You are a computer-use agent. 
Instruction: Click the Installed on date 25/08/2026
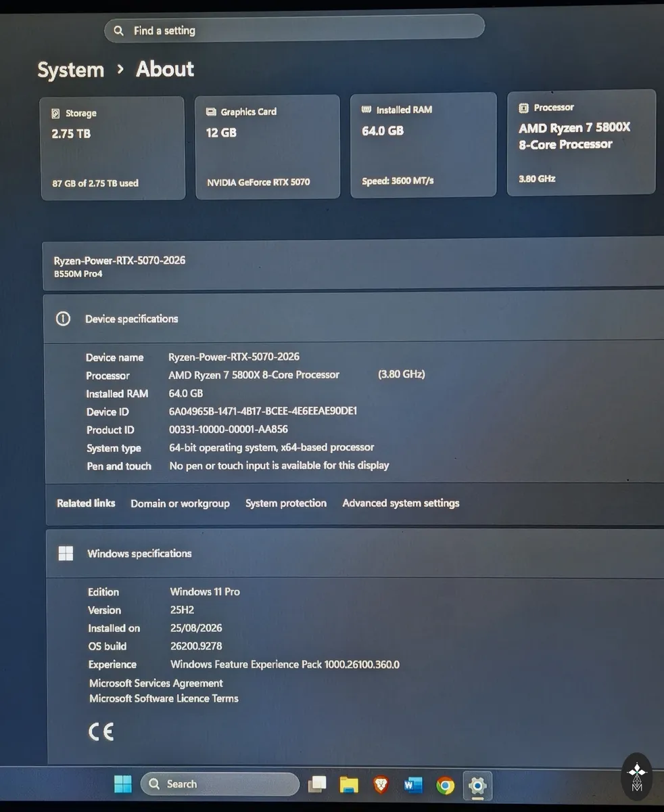click(x=196, y=628)
